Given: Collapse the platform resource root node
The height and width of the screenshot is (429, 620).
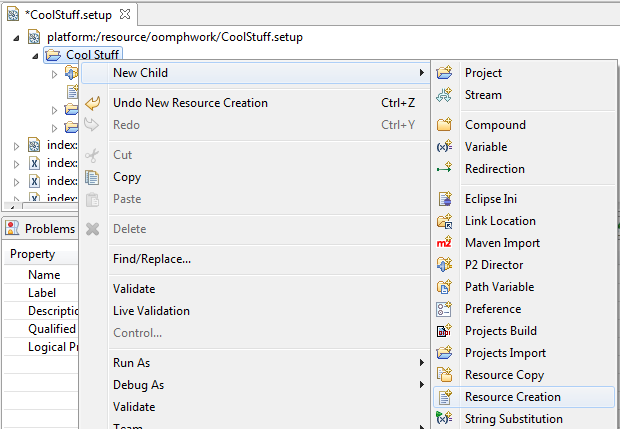Looking at the screenshot, I should click(x=20, y=37).
